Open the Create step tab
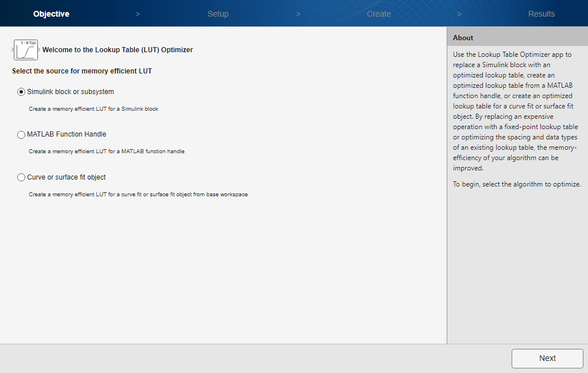This screenshot has width=588, height=373. click(x=379, y=14)
